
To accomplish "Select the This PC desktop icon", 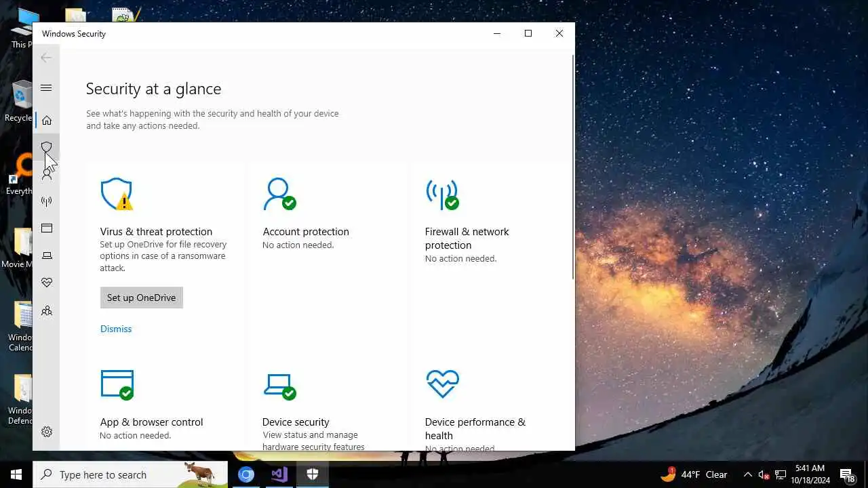I will point(22,28).
